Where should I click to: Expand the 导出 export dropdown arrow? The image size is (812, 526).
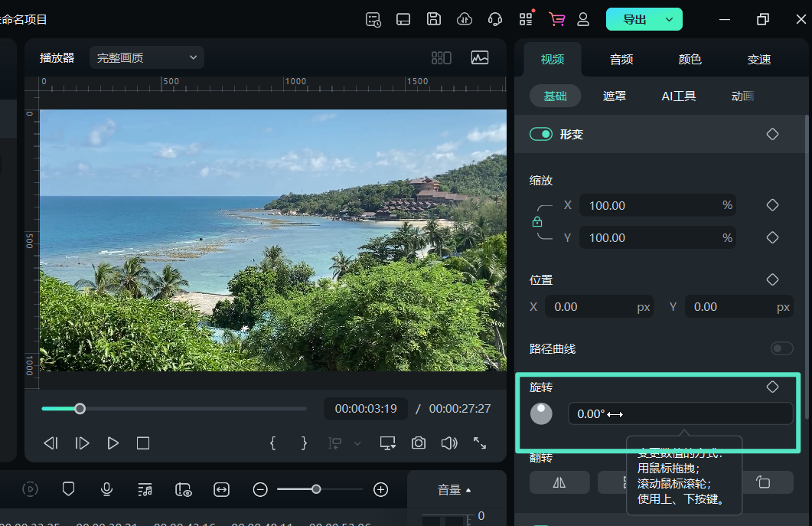point(670,19)
